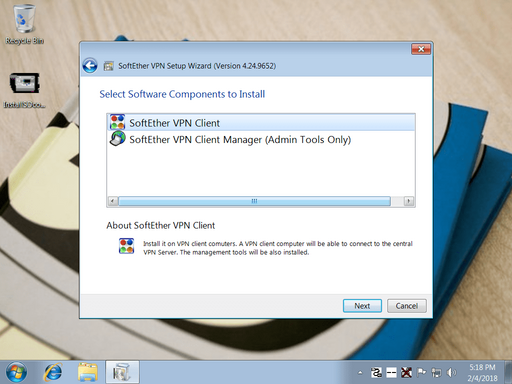The image size is (512, 384).
Task: Cancel the setup wizard
Action: [407, 306]
